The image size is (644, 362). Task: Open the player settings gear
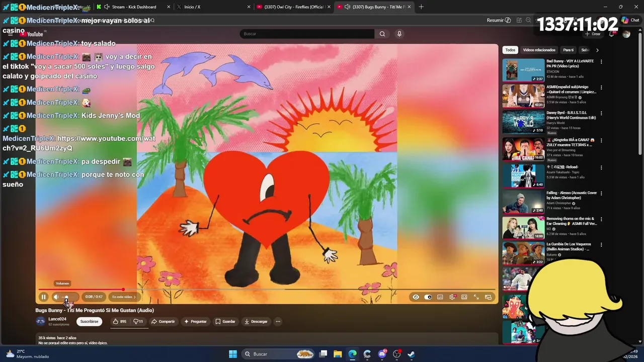[452, 297]
